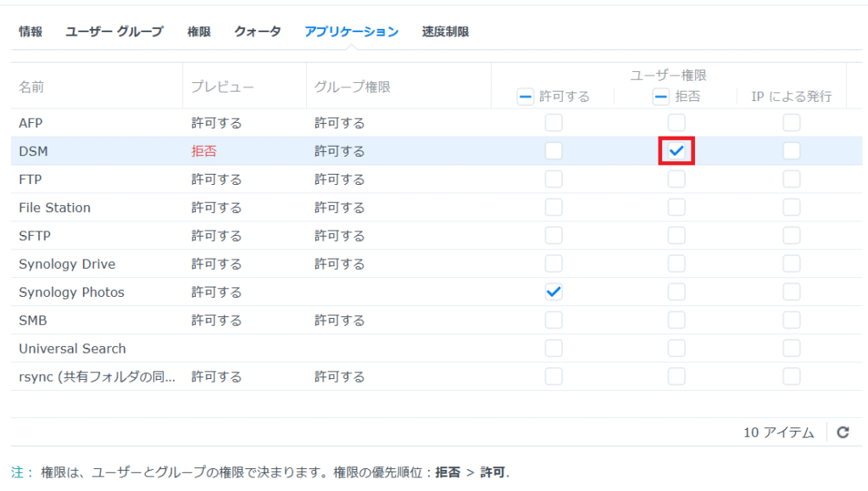Switch to the クォータ tab
Screen dimensions: 868x491
258,31
